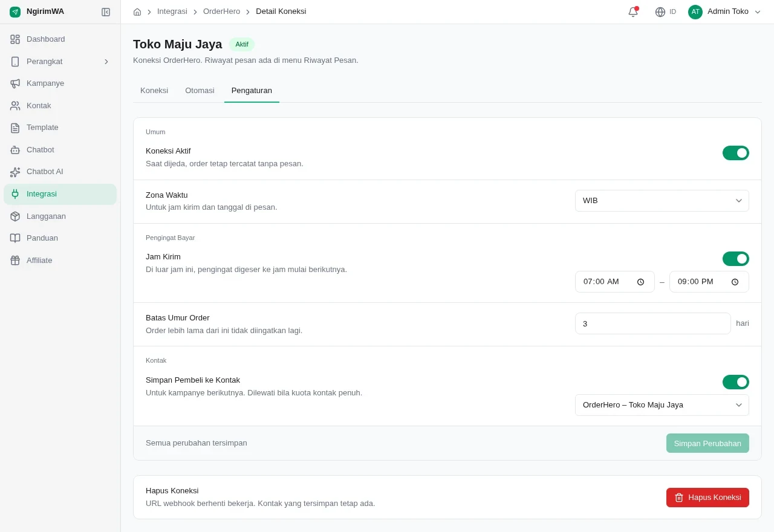Open Langganan sidebar item
Screen dimensions: 774x532
(x=60, y=216)
